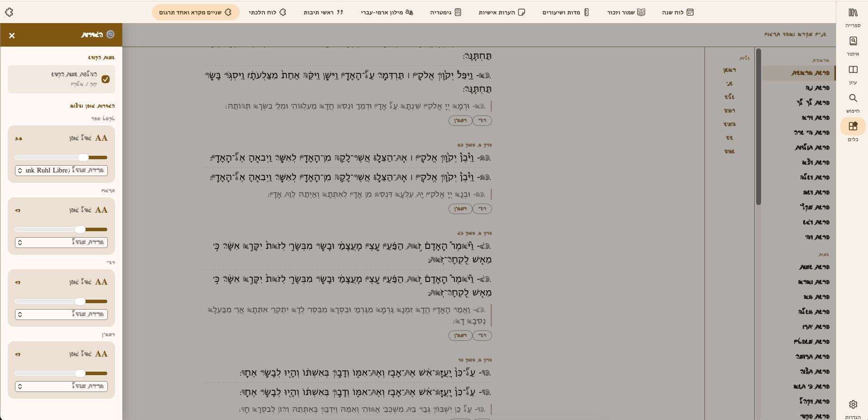
Task: Jump to the שישי aliyah link
Action: [x=729, y=138]
